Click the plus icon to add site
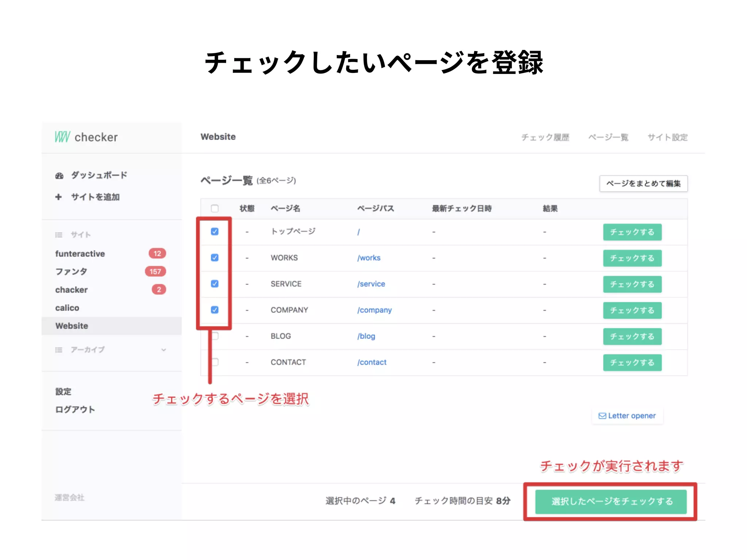This screenshot has width=747, height=560. 58,197
